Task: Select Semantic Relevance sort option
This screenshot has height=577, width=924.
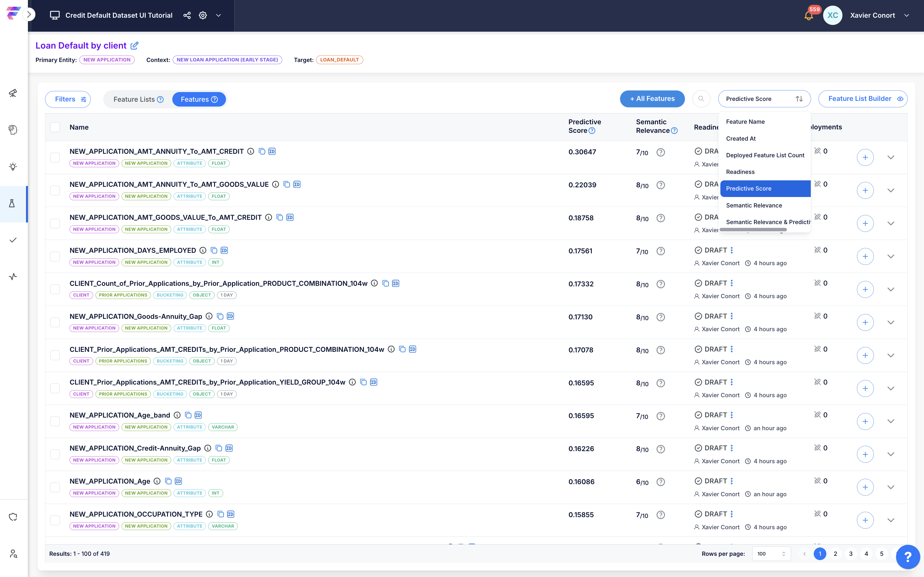Action: (754, 205)
